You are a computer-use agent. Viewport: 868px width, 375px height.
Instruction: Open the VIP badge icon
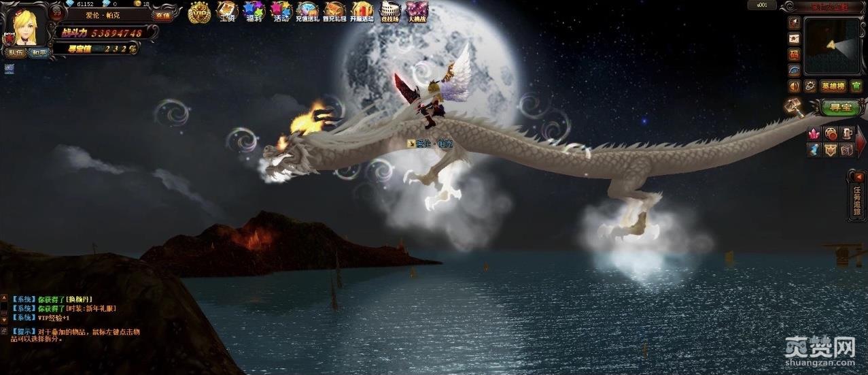199,12
